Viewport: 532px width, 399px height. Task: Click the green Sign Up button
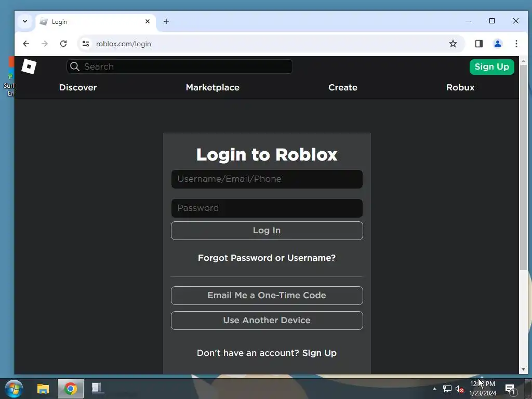(491, 67)
